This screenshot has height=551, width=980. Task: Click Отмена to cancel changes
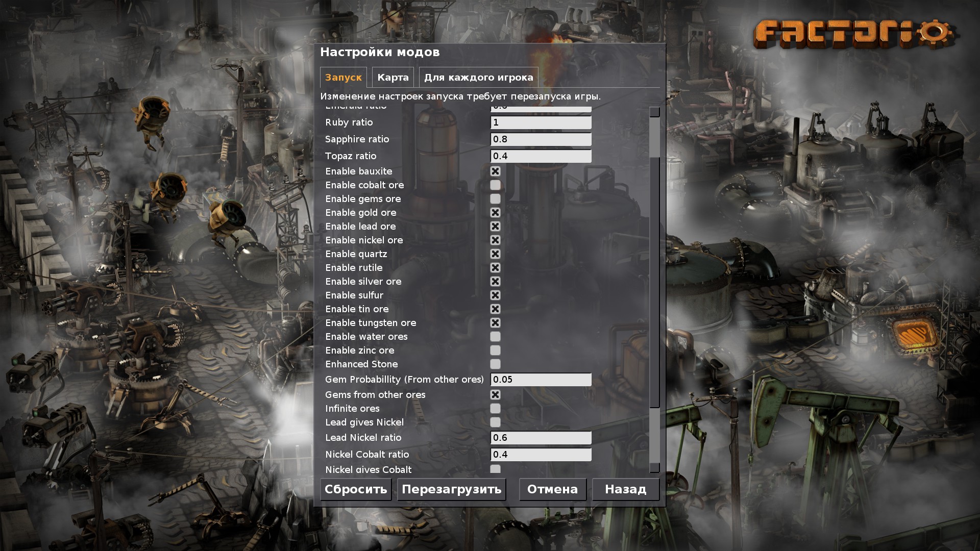(552, 489)
